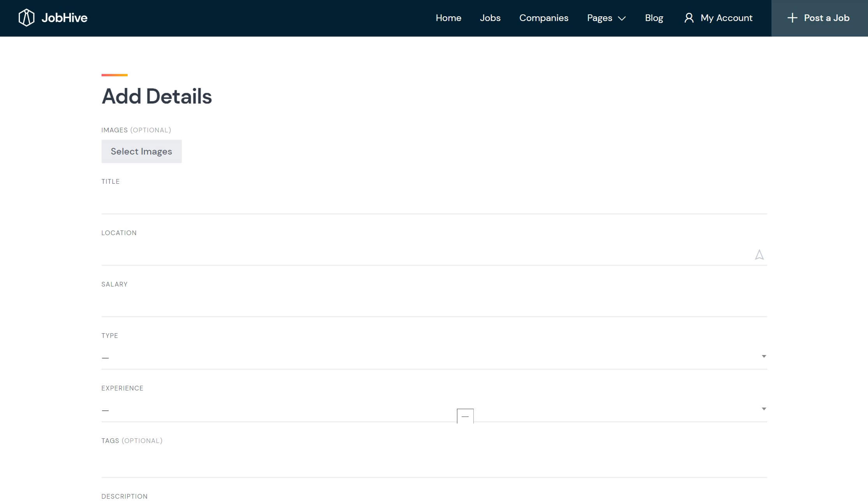Focus the Location input field
The width and height of the screenshot is (868, 501).
[x=434, y=254]
